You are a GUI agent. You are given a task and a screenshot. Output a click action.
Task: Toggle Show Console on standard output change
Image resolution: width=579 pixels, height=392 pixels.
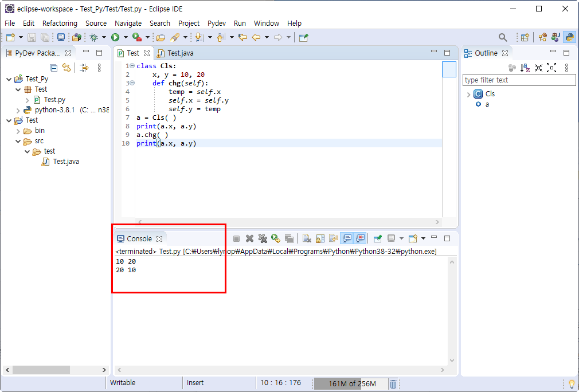[x=347, y=238]
